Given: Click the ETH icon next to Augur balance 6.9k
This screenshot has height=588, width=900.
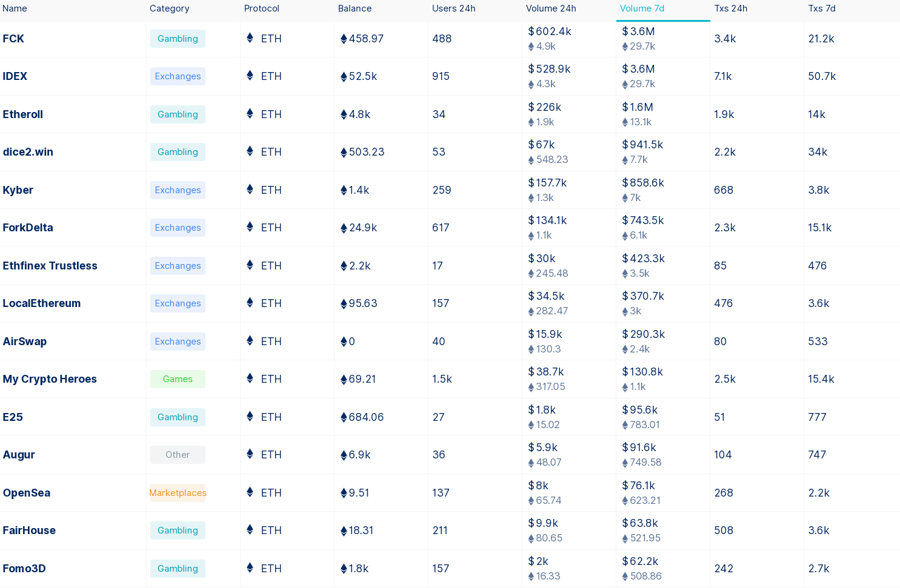Looking at the screenshot, I should click(x=344, y=455).
